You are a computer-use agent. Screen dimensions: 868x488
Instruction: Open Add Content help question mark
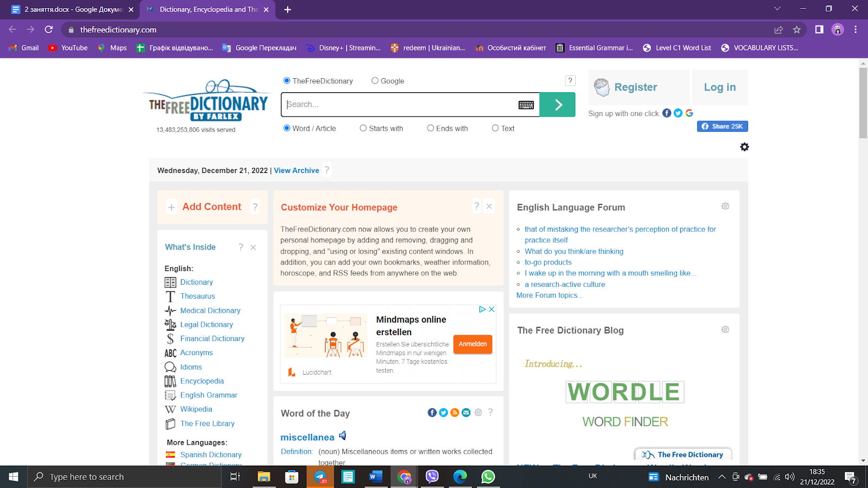pyautogui.click(x=255, y=207)
